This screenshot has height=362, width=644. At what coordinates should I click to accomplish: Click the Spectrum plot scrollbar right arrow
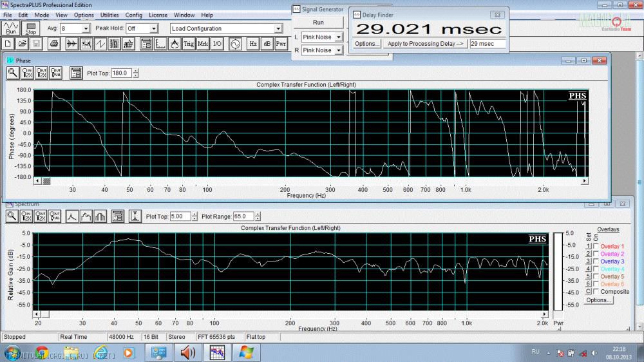click(x=545, y=314)
